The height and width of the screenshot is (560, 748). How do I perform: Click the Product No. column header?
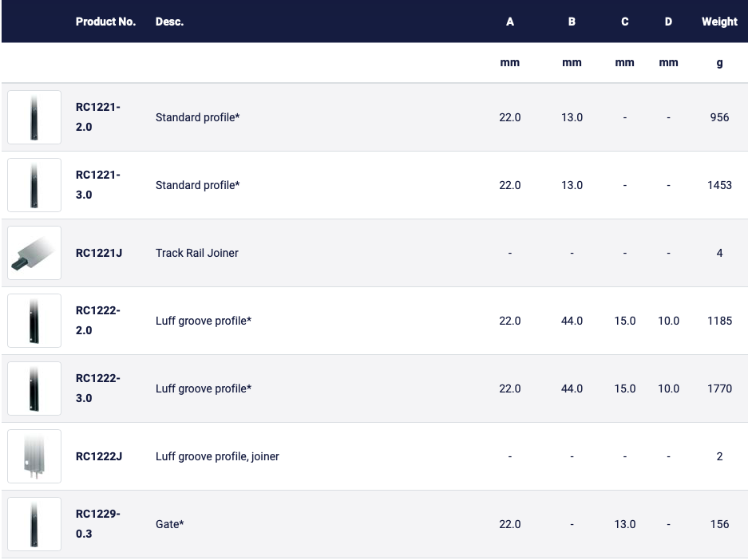pyautogui.click(x=105, y=22)
